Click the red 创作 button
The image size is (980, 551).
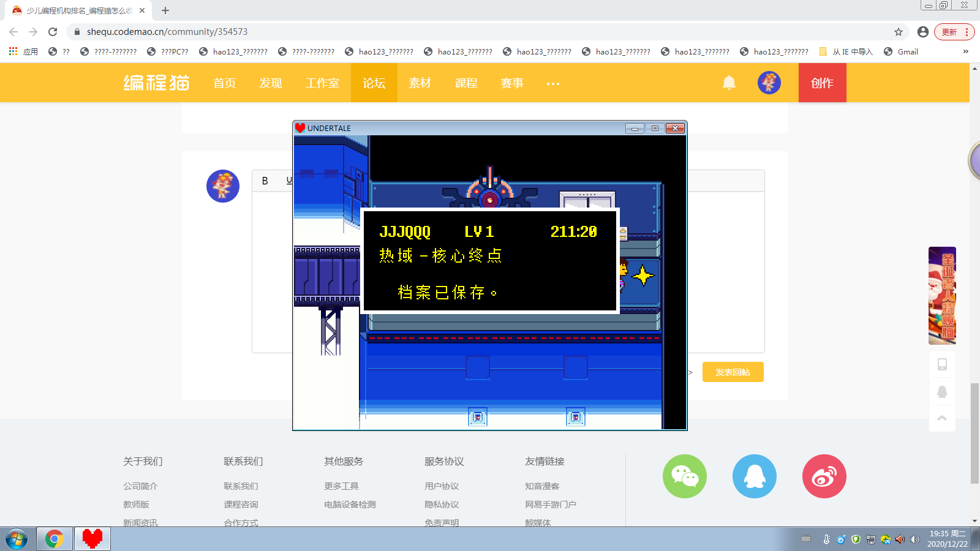[x=823, y=83]
